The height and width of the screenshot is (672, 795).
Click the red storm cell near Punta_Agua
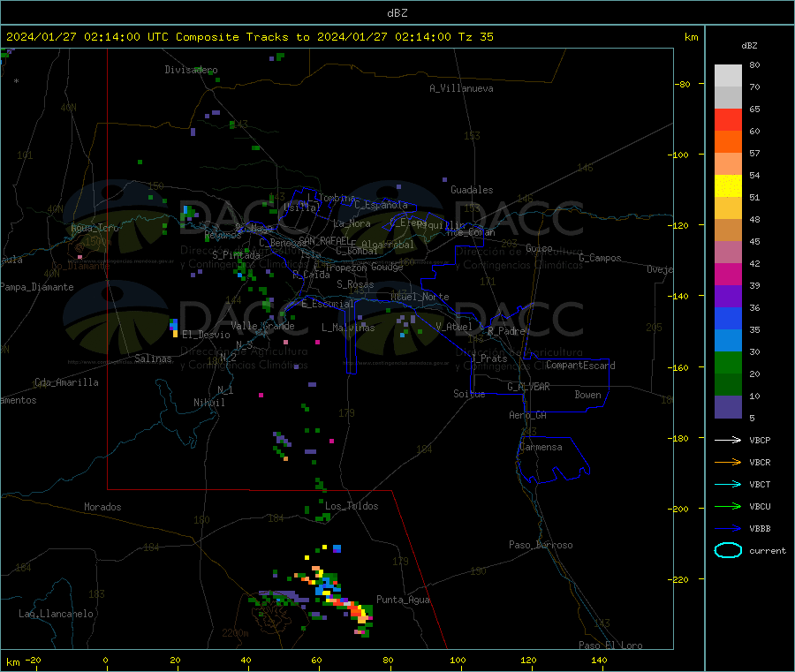[x=355, y=609]
